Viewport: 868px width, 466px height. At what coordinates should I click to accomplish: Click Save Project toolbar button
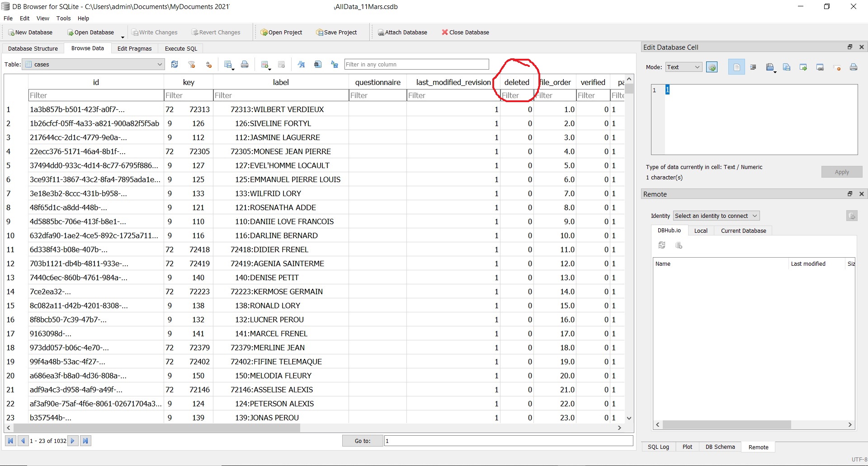(337, 33)
